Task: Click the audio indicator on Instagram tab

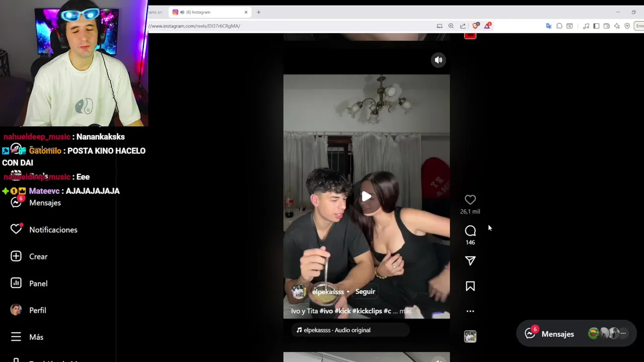Action: 182,12
